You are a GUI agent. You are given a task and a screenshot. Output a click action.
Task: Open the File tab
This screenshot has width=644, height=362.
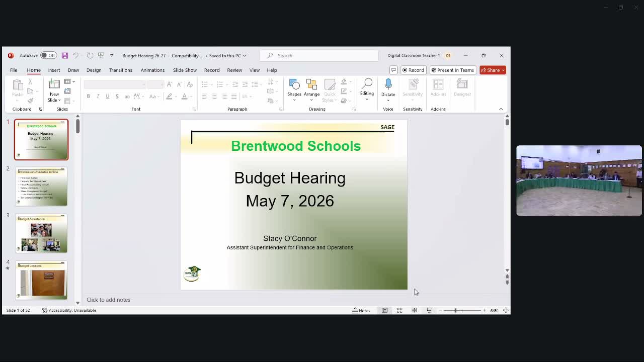[x=14, y=70]
